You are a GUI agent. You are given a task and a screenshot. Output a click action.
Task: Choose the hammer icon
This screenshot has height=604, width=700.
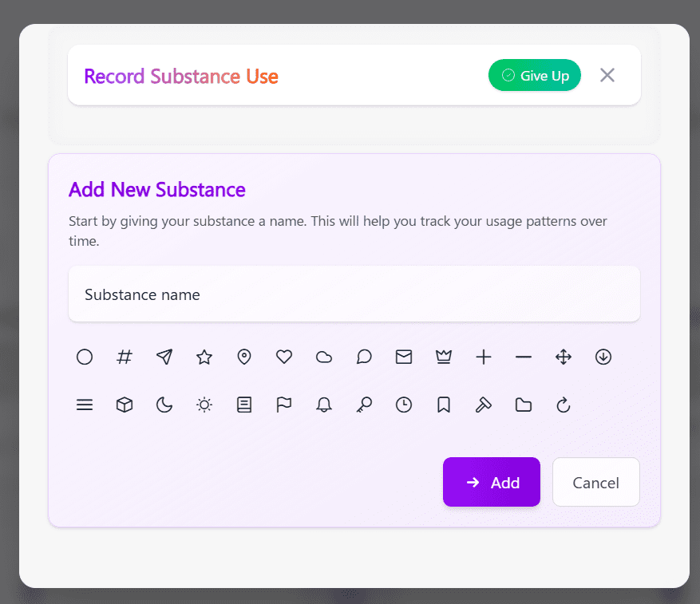[484, 405]
